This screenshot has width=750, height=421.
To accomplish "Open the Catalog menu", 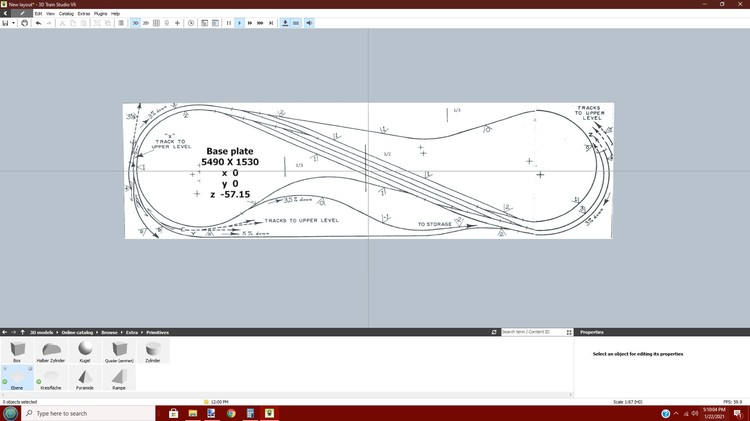I will 66,13.
